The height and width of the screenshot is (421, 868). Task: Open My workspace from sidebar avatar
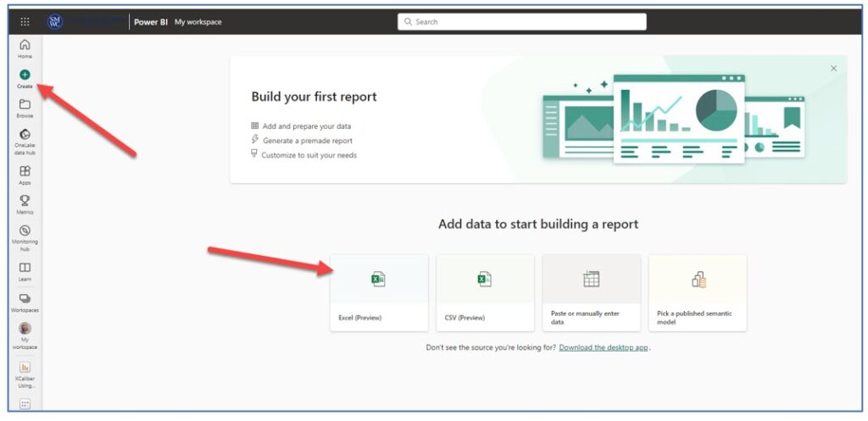click(25, 335)
